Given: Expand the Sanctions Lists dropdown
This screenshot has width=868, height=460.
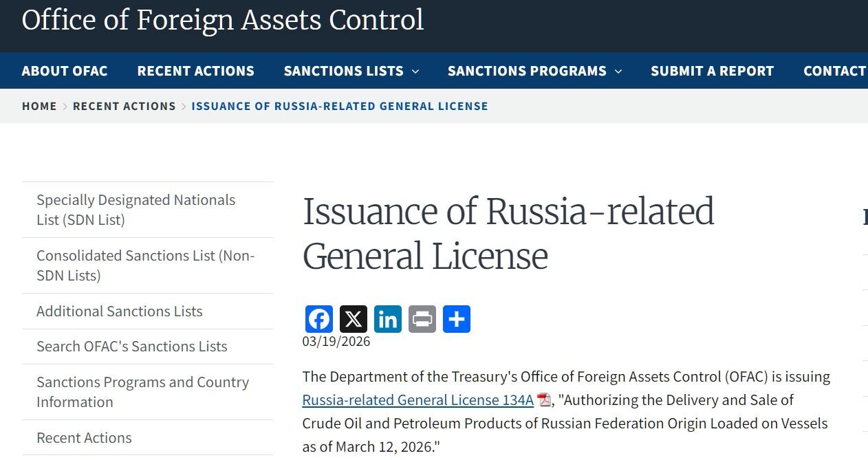Looking at the screenshot, I should [351, 71].
